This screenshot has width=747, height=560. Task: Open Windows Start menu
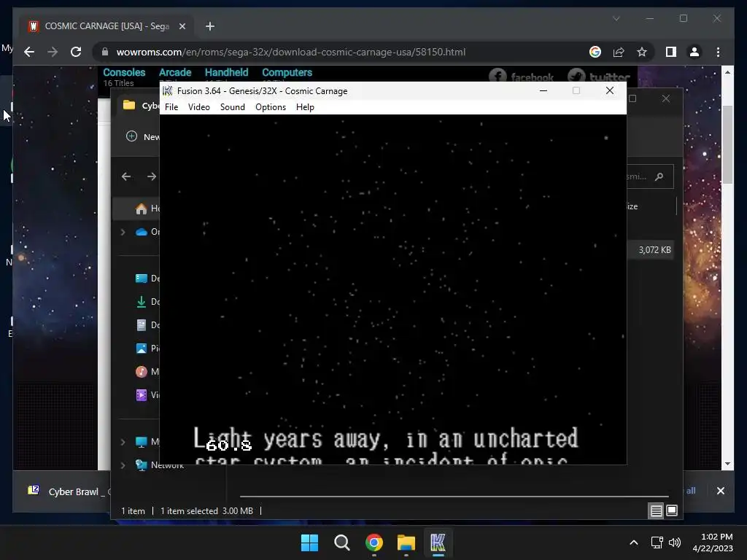click(x=309, y=542)
